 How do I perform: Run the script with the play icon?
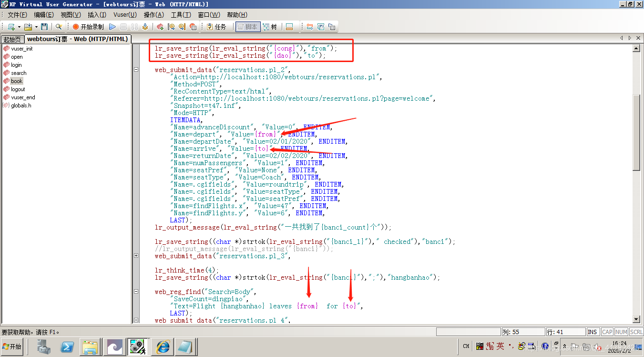112,27
